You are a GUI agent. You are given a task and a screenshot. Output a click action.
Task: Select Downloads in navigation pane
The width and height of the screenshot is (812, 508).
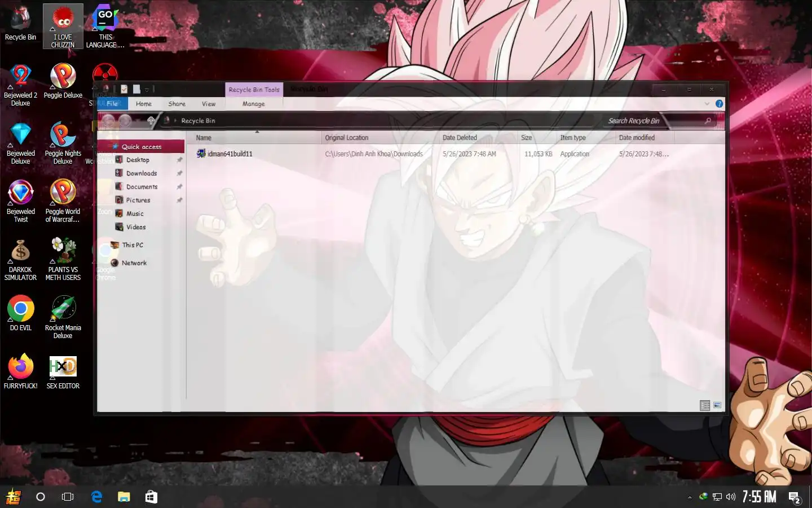pyautogui.click(x=142, y=173)
